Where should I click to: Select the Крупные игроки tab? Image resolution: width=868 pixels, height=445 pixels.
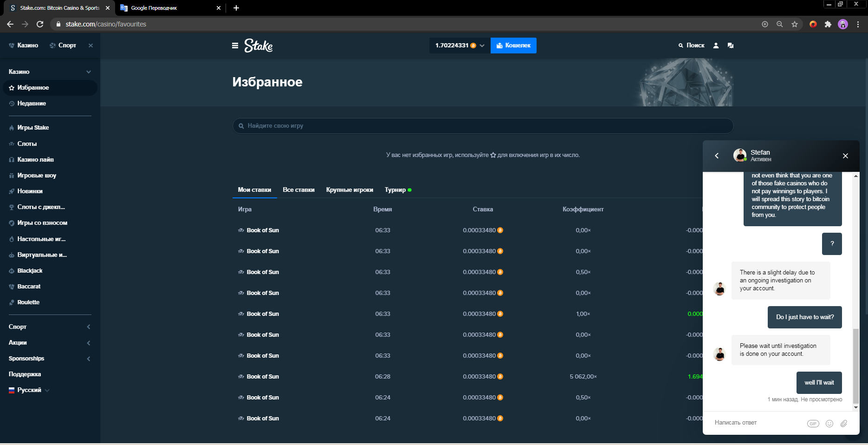point(350,190)
